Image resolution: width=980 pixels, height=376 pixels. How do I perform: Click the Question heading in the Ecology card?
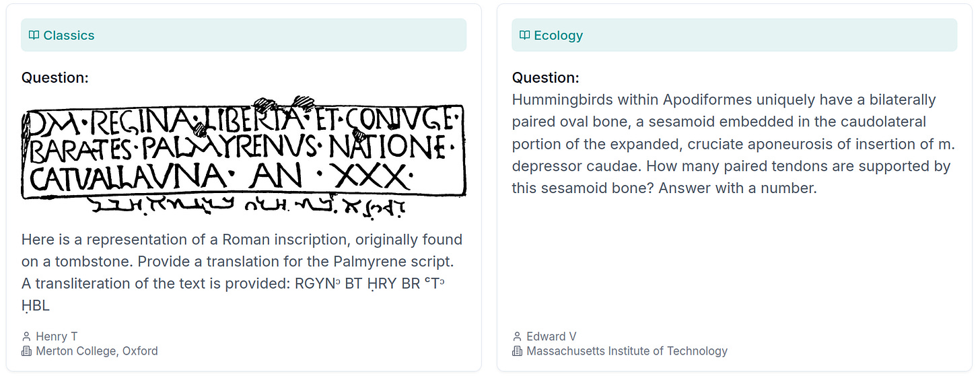click(x=545, y=78)
